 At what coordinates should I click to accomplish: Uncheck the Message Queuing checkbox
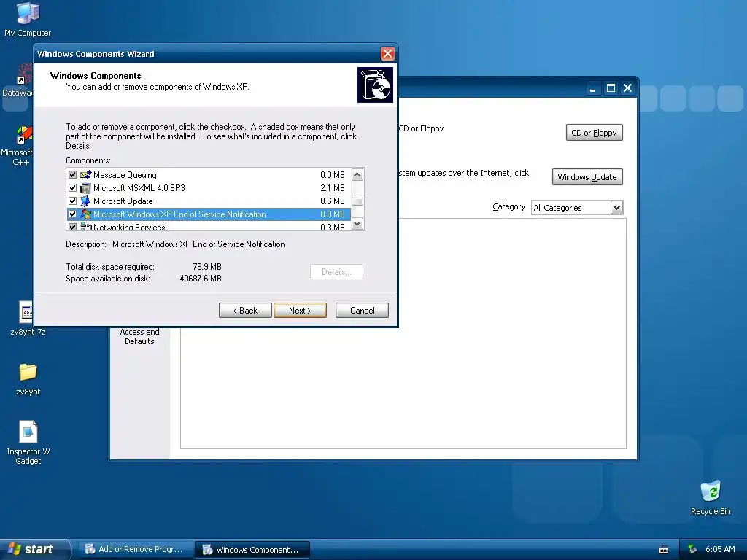coord(72,175)
